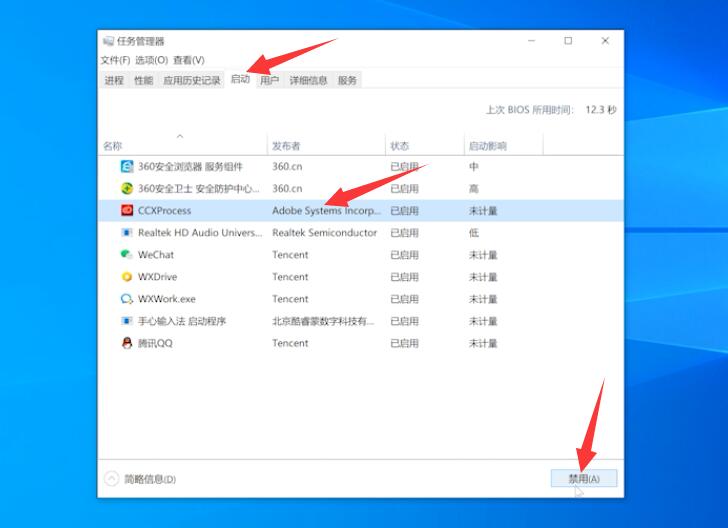Click startup impact 低 for Realtek
728x528 pixels.
474,232
